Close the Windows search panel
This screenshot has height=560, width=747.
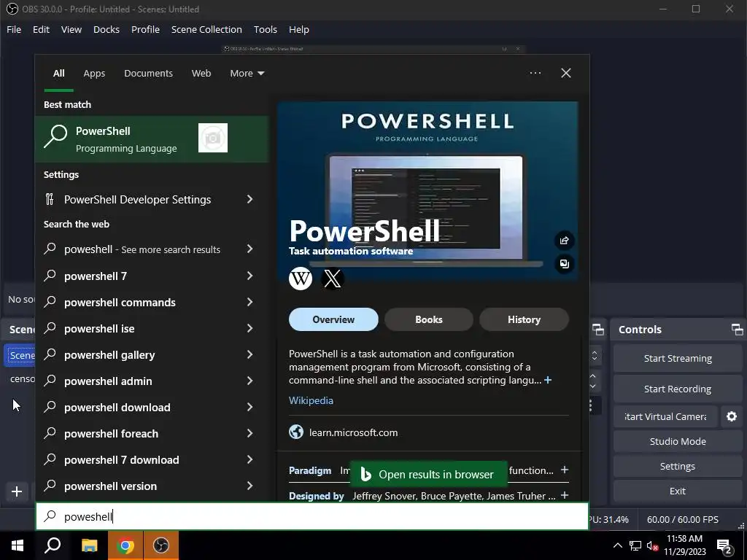coord(566,73)
